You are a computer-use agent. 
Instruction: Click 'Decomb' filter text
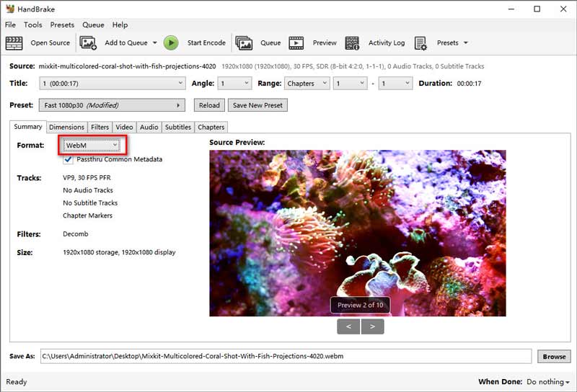tap(76, 234)
